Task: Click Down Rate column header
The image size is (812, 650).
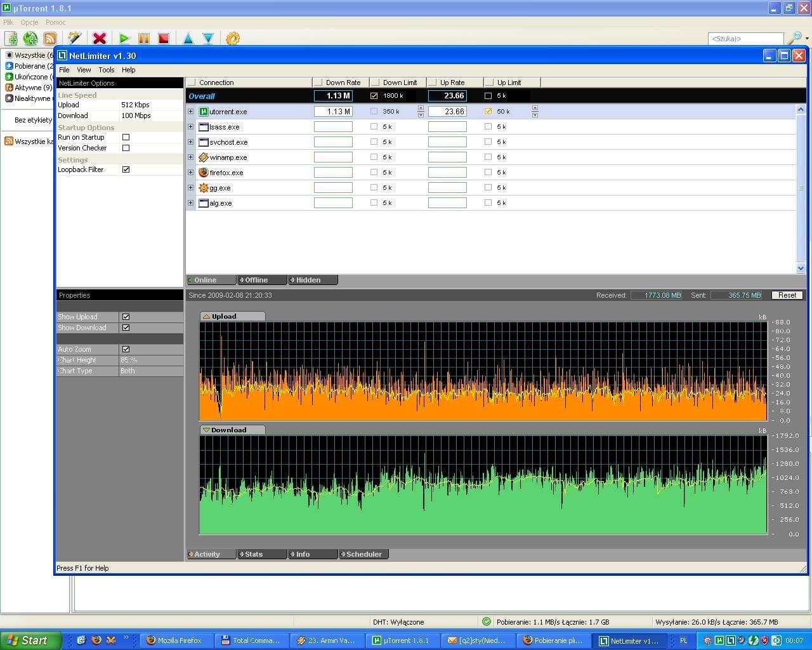Action: [x=341, y=83]
